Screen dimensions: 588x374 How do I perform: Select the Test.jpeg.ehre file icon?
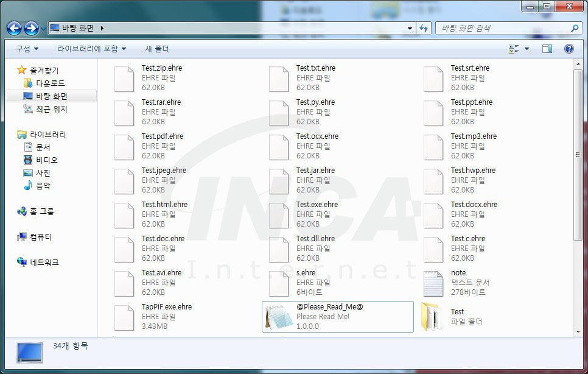tap(124, 182)
